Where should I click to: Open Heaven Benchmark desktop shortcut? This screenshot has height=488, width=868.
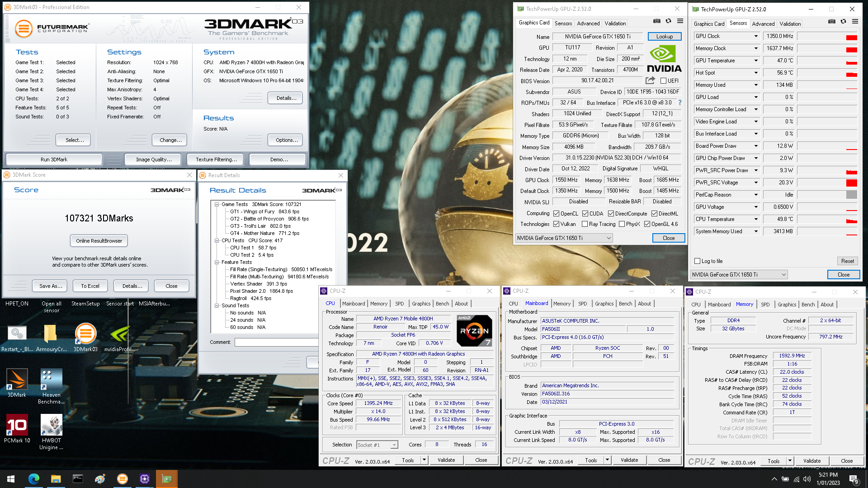pos(51,386)
